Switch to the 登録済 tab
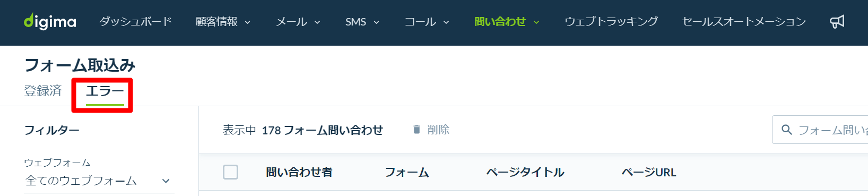The image size is (868, 196). [x=43, y=91]
